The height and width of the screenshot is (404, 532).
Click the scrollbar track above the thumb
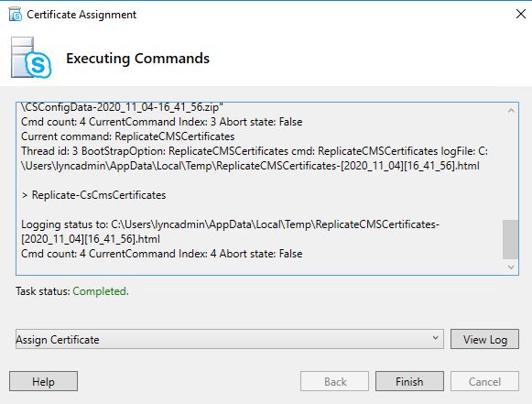click(511, 169)
